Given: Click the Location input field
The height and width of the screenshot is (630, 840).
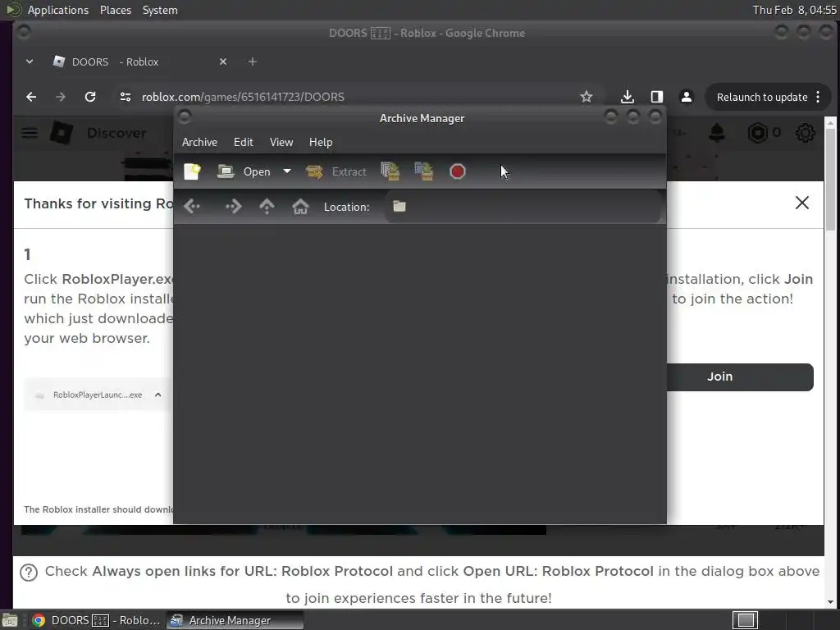Looking at the screenshot, I should (x=523, y=206).
